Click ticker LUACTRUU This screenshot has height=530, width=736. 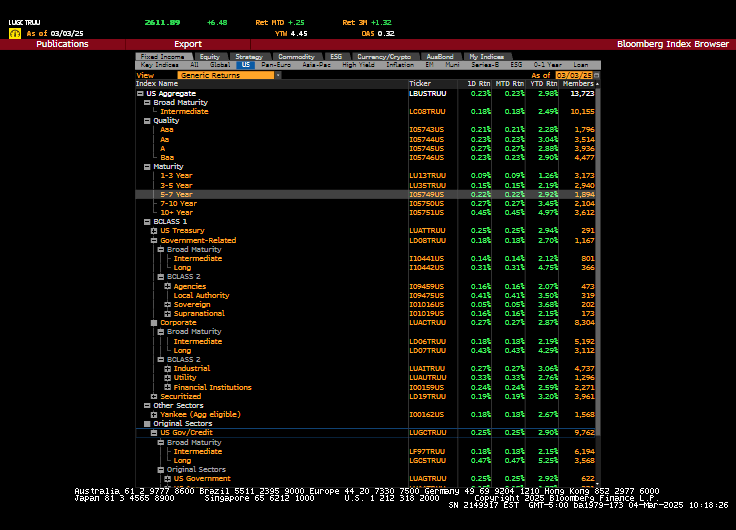pyautogui.click(x=428, y=323)
